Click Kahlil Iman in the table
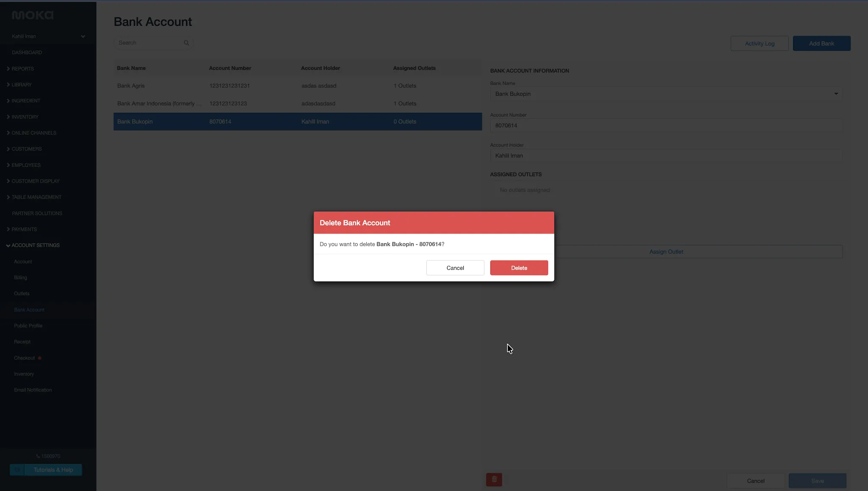868x491 pixels. [x=315, y=122]
